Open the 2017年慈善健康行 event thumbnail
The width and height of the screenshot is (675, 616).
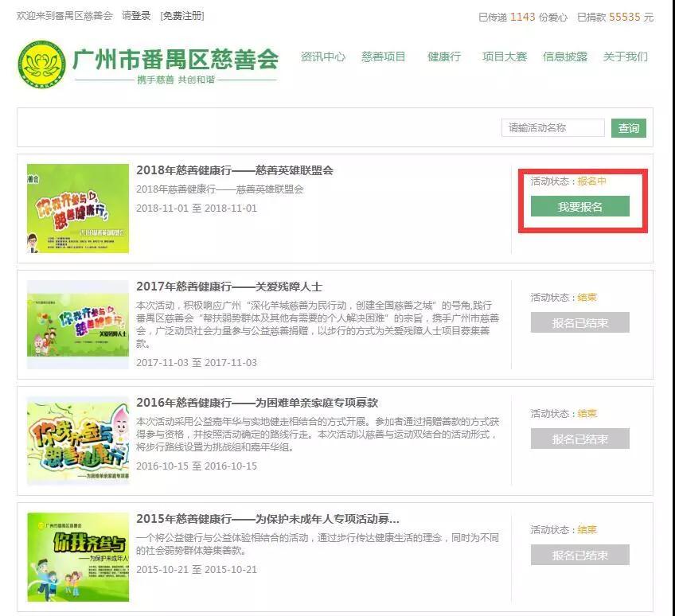click(78, 325)
